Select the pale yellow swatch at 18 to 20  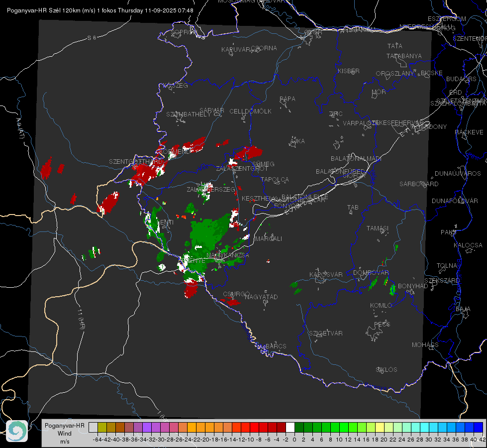pyautogui.click(x=380, y=427)
